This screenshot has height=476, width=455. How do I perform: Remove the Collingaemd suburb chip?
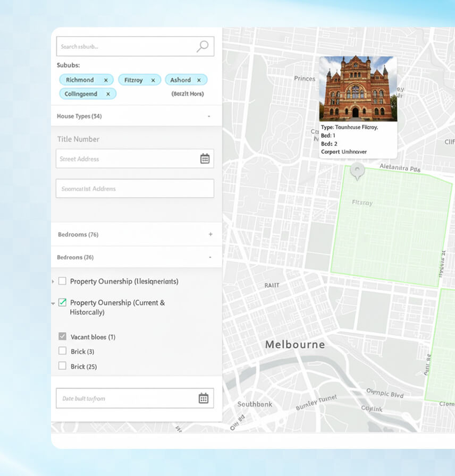108,94
